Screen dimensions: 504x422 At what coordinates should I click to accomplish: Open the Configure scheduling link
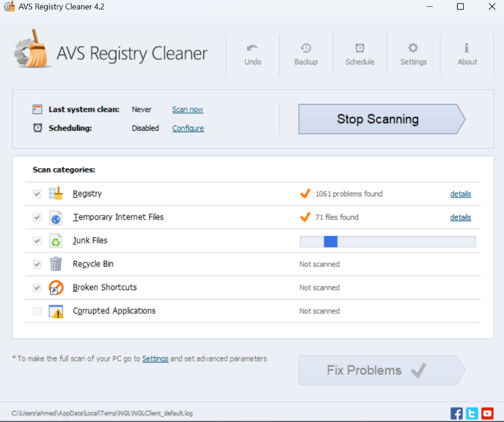[188, 128]
